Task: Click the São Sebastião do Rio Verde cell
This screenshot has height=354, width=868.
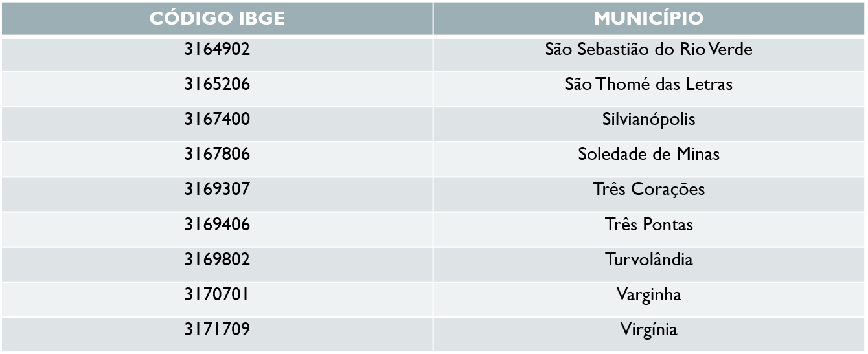Action: coord(648,54)
